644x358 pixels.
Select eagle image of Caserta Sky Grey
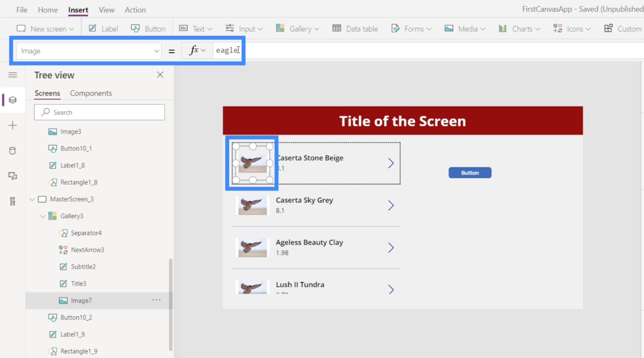(x=253, y=205)
